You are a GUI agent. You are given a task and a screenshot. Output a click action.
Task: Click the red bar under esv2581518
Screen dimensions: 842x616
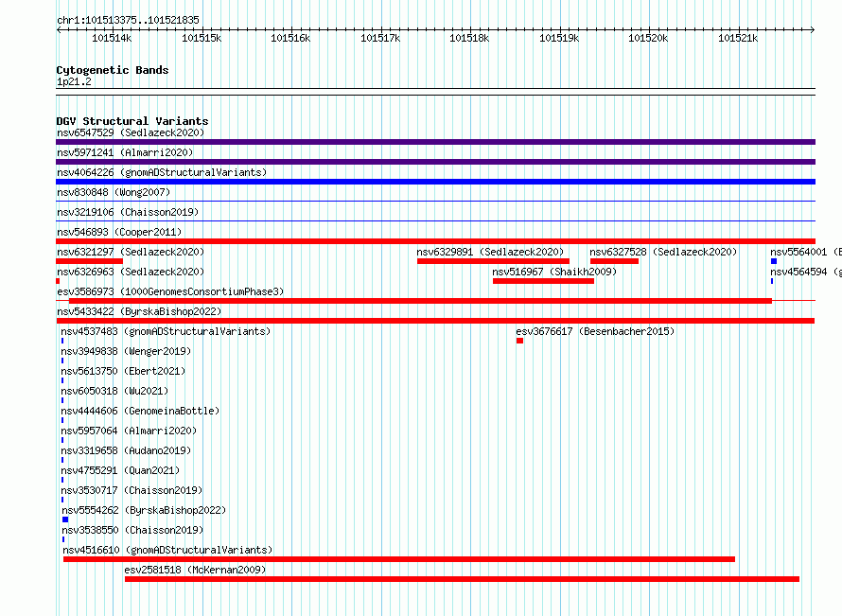point(462,579)
